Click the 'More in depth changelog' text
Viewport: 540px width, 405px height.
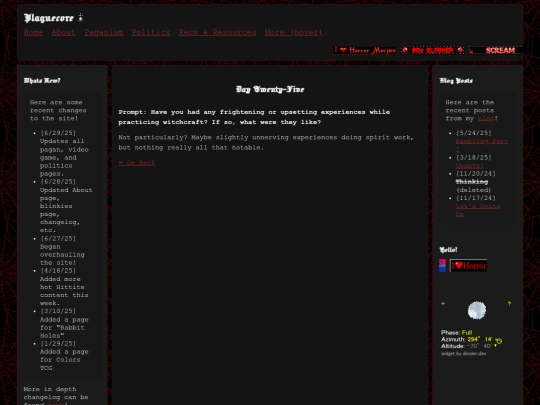click(56, 396)
